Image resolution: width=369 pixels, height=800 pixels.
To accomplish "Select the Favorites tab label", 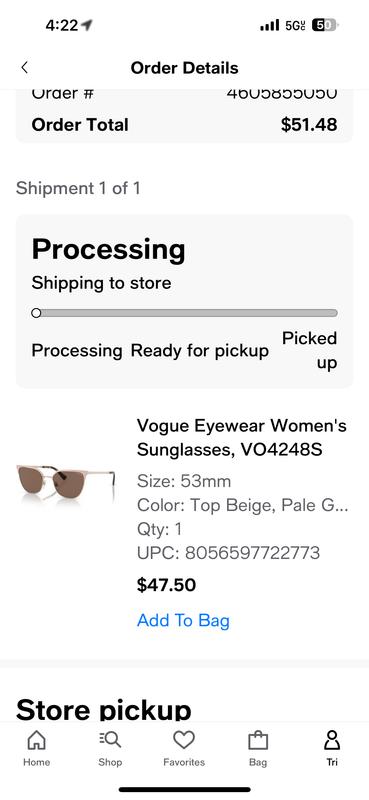I will tap(184, 762).
